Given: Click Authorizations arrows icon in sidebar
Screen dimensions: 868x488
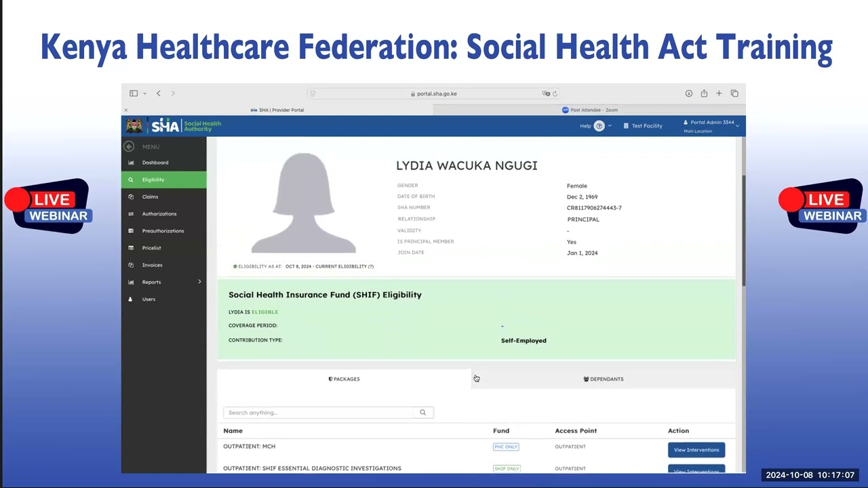Looking at the screenshot, I should pyautogui.click(x=131, y=213).
